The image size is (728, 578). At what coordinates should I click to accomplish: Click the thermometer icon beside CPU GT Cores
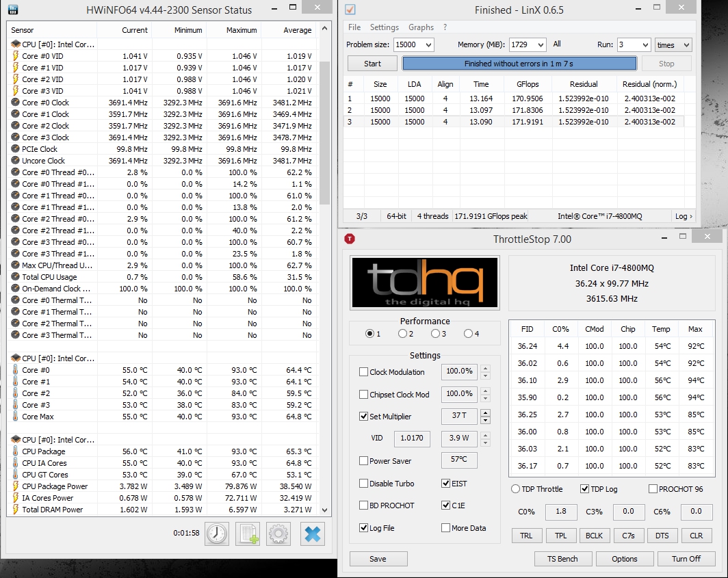pos(15,475)
